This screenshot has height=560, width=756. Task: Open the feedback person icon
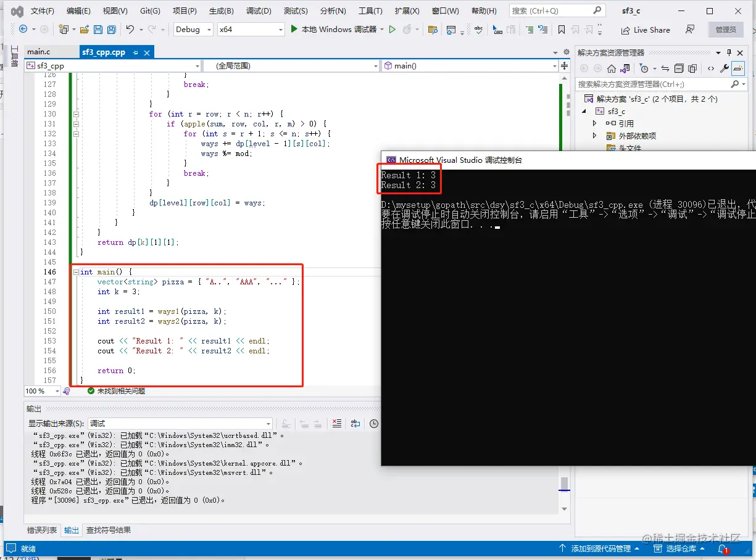[690, 30]
